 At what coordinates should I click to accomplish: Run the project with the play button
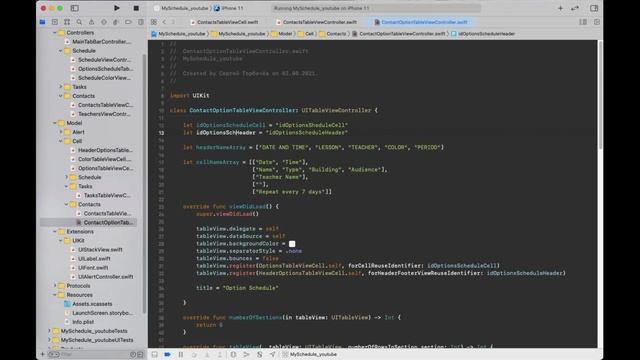coord(117,8)
